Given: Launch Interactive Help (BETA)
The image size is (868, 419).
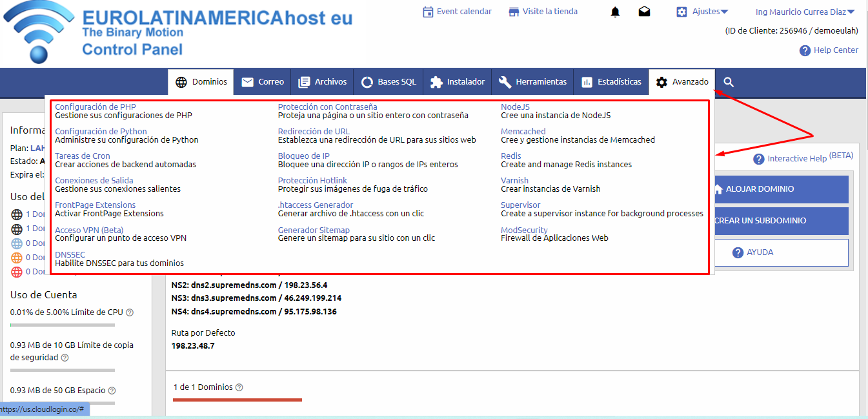Looking at the screenshot, I should (x=803, y=158).
